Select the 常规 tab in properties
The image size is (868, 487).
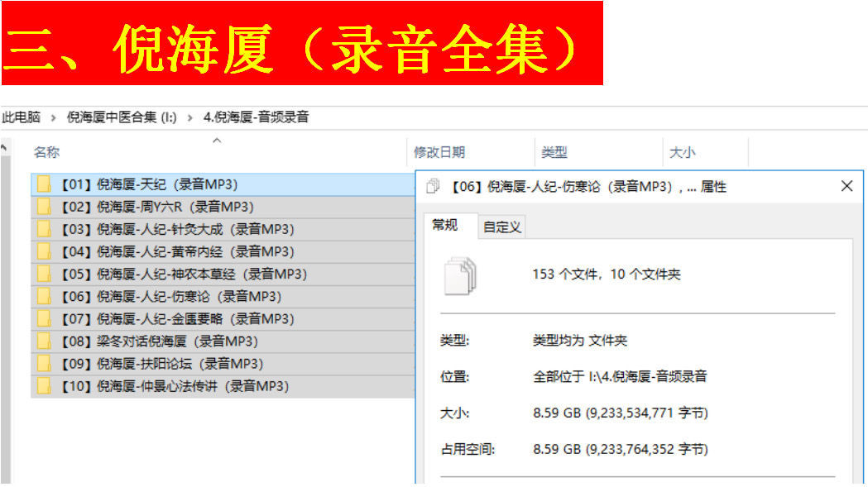[445, 226]
